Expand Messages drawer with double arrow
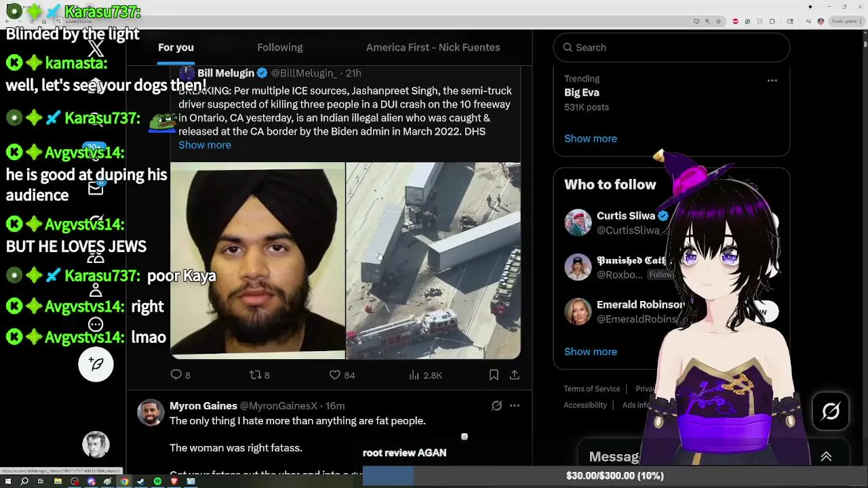The width and height of the screenshot is (868, 488). click(826, 457)
